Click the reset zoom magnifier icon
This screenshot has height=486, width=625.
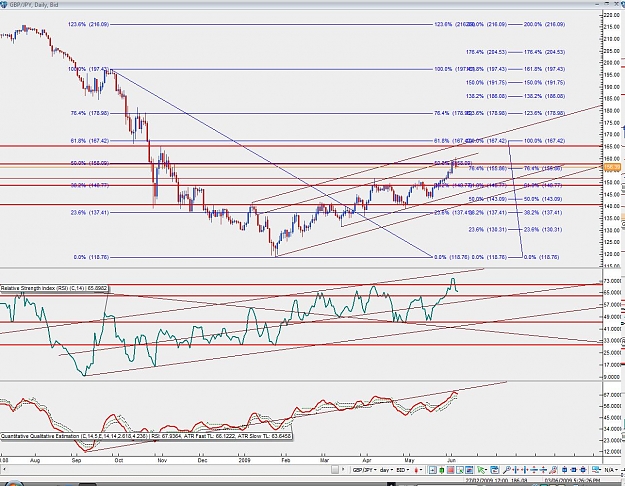point(553,470)
